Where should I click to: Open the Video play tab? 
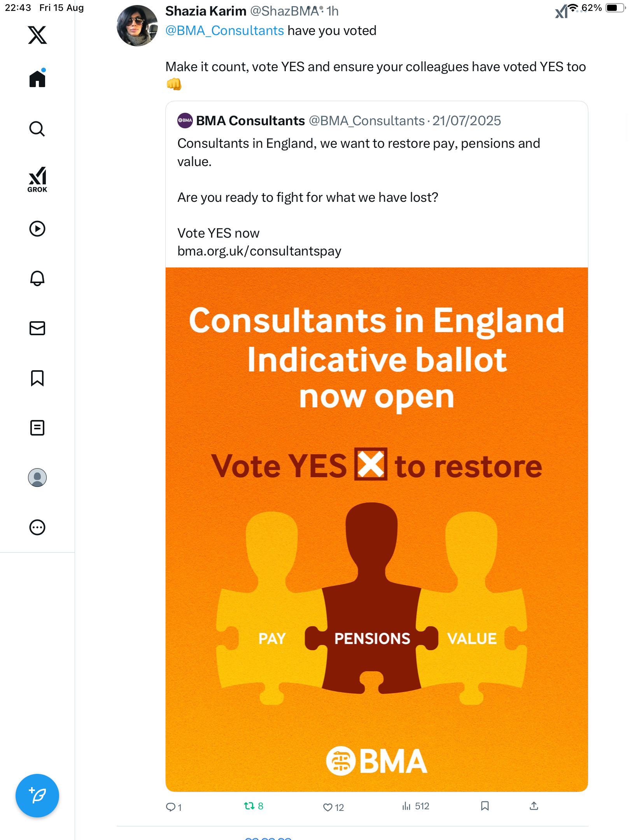pos(37,229)
